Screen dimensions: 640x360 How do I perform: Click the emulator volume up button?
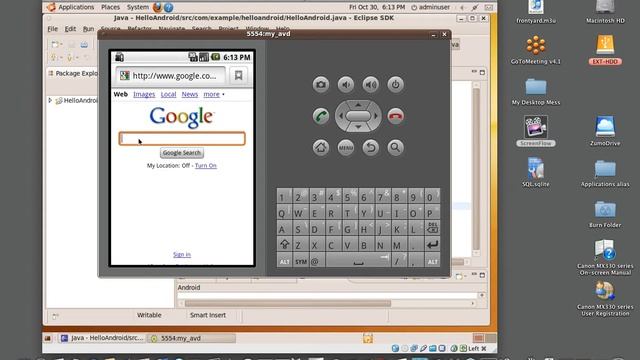click(x=371, y=84)
